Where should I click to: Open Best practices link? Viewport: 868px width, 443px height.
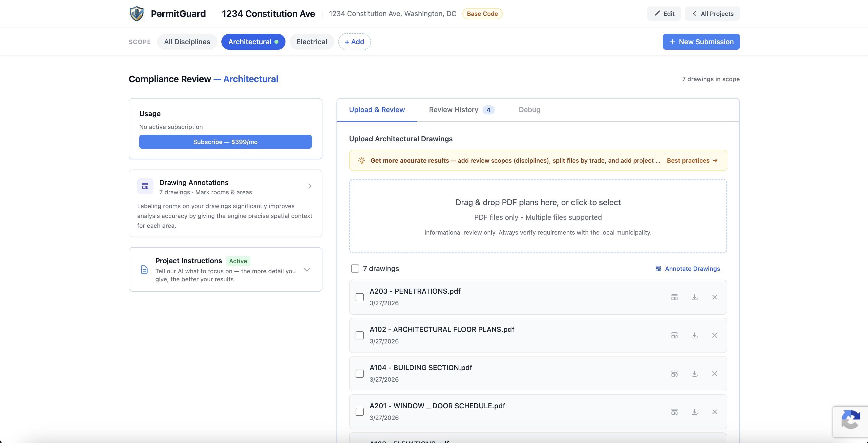[x=692, y=160]
